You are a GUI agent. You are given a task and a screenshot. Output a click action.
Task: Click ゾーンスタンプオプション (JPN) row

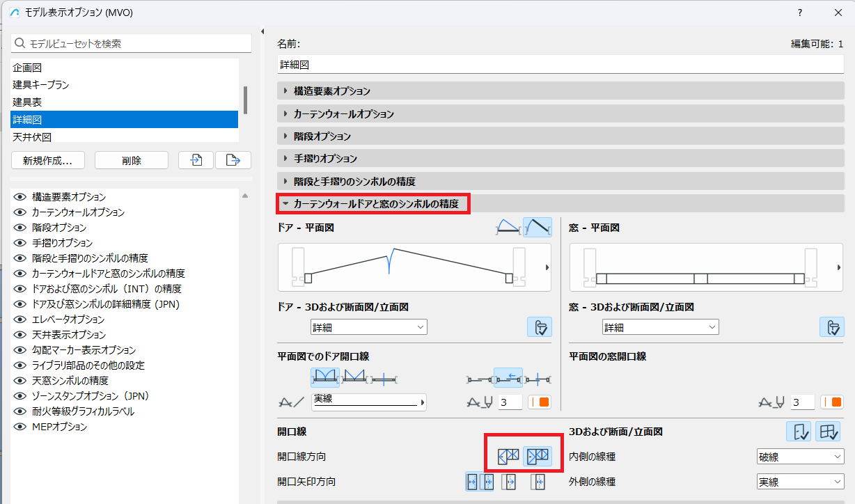tap(126, 396)
